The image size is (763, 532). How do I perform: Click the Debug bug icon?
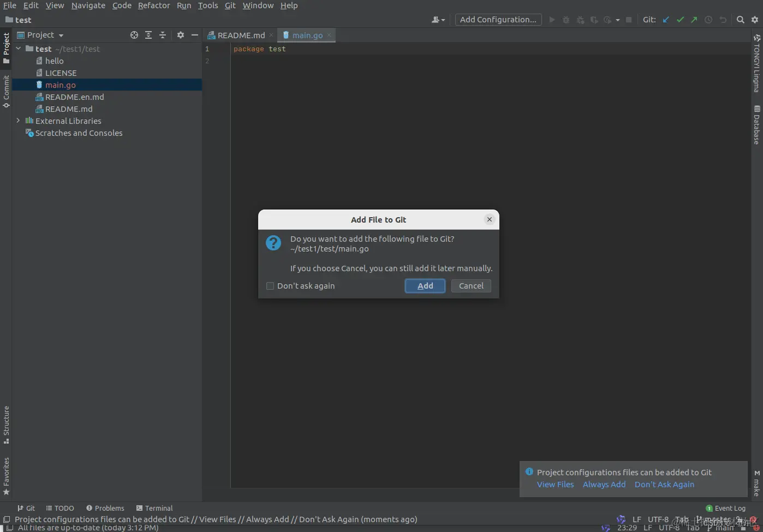(x=566, y=20)
